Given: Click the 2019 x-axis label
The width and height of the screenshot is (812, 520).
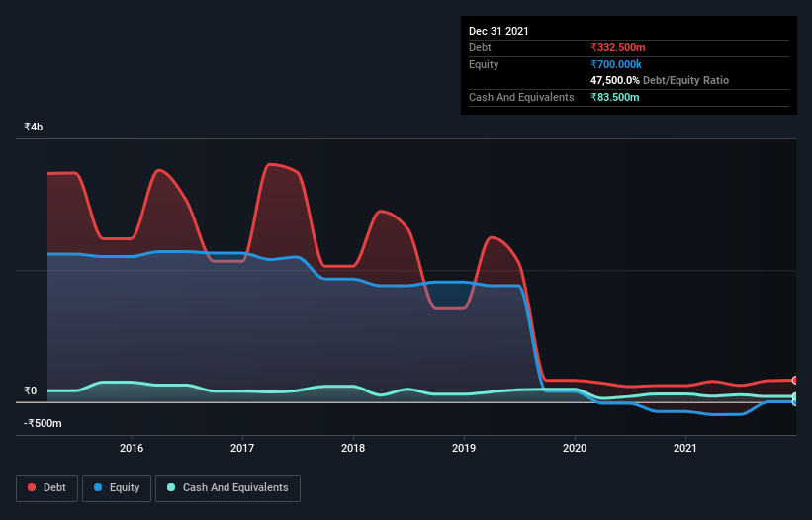Looking at the screenshot, I should click(x=464, y=448).
